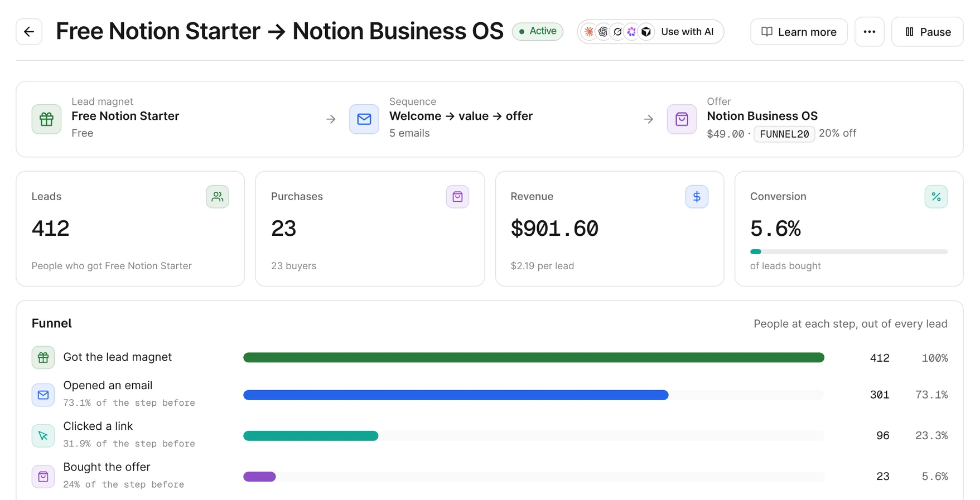Click the Leads card people icon
This screenshot has width=980, height=500.
pos(218,197)
